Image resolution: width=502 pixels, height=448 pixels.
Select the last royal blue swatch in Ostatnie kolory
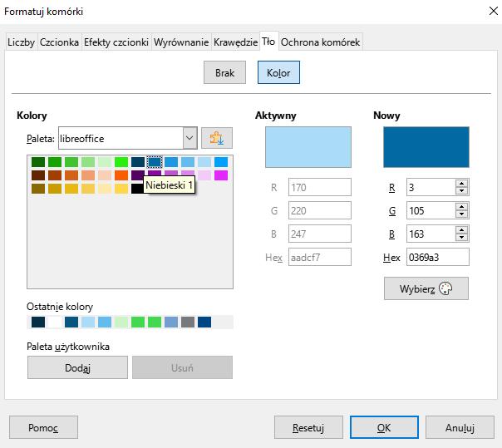pyautogui.click(x=204, y=322)
